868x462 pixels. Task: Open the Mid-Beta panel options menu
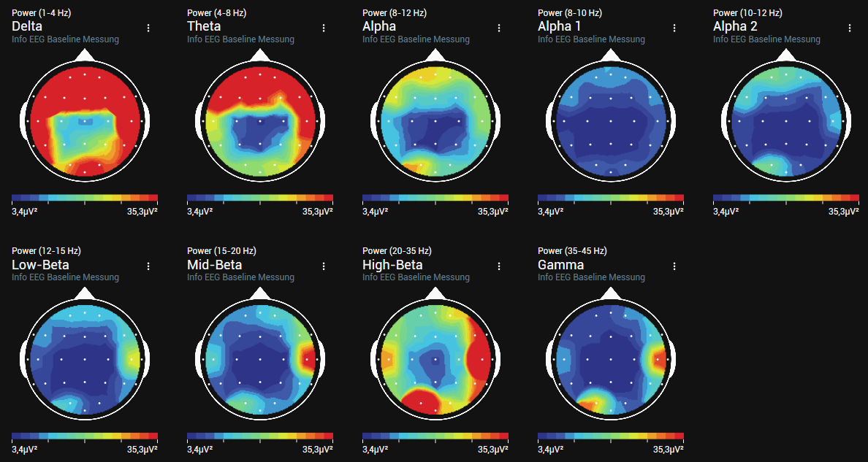pos(324,266)
